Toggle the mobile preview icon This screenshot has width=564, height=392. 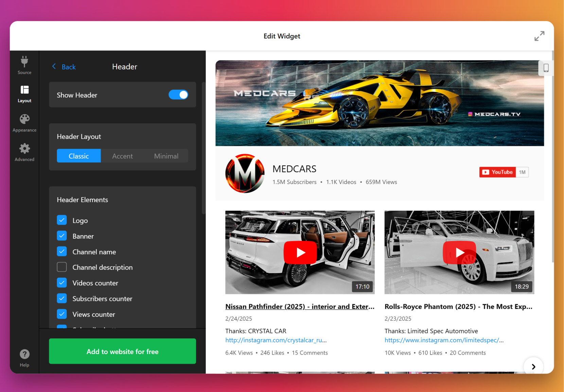(546, 68)
